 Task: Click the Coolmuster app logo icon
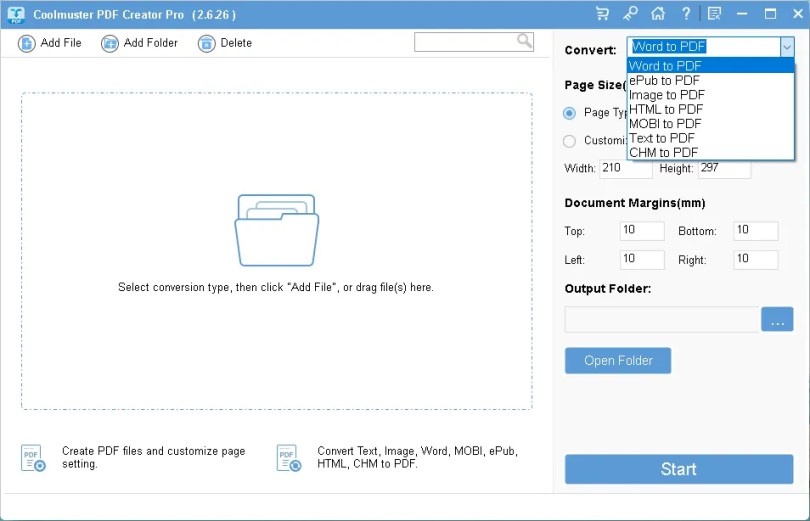16,14
